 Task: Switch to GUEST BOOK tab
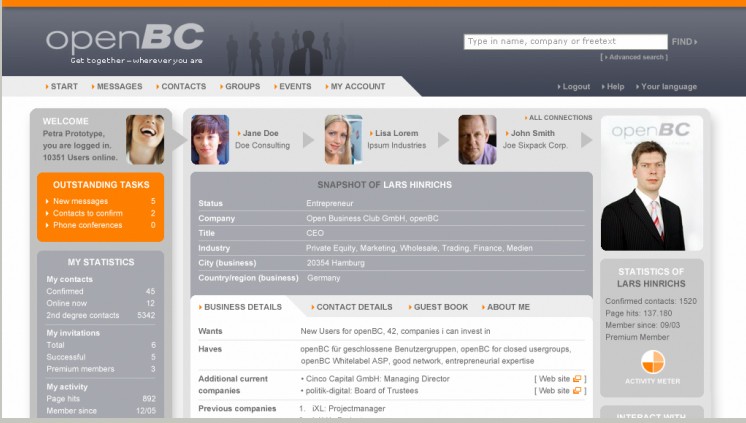tap(438, 307)
